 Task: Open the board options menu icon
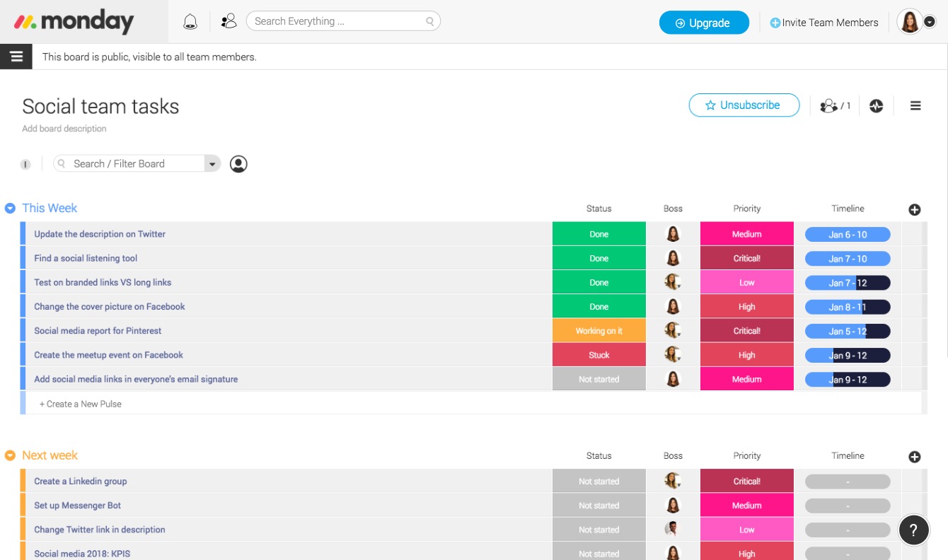click(915, 106)
